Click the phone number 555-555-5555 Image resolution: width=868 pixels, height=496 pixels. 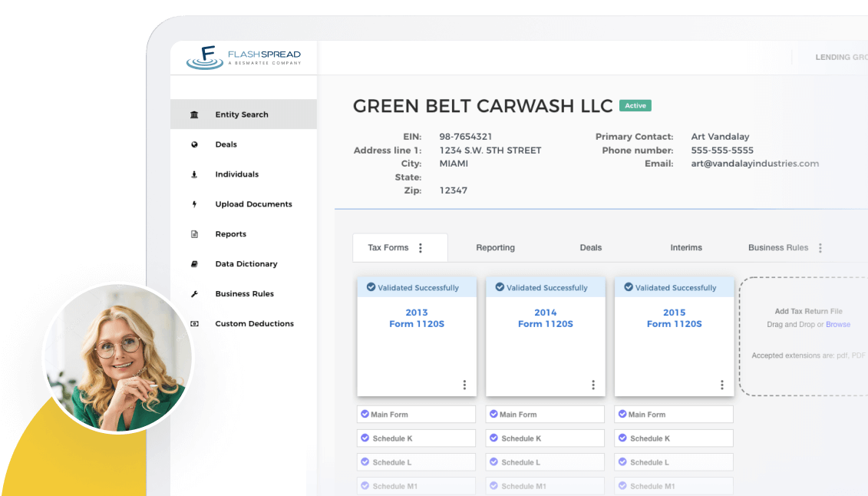coord(722,150)
